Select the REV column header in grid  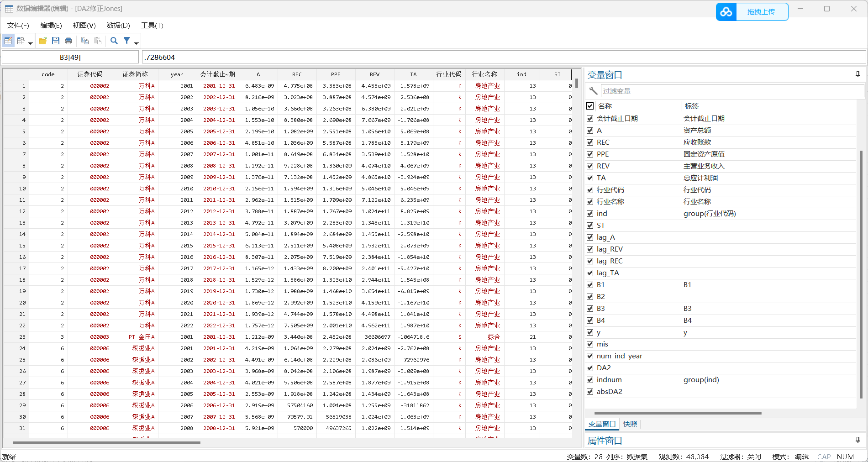(x=375, y=74)
